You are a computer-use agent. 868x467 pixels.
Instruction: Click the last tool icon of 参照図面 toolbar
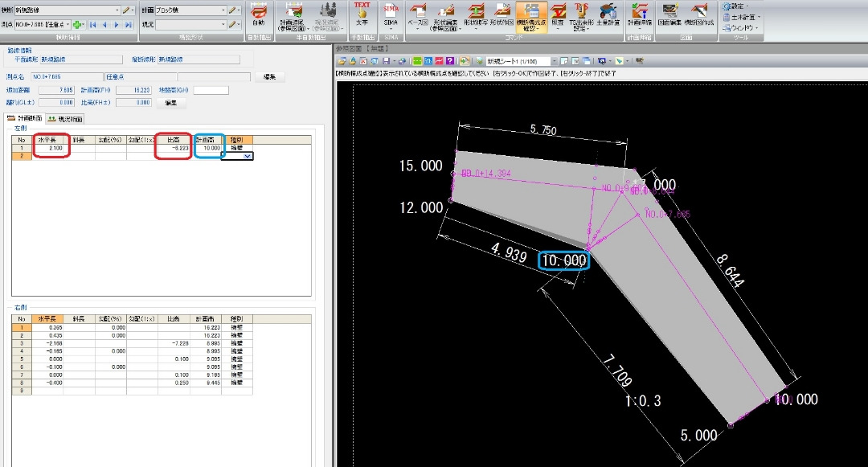click(640, 61)
